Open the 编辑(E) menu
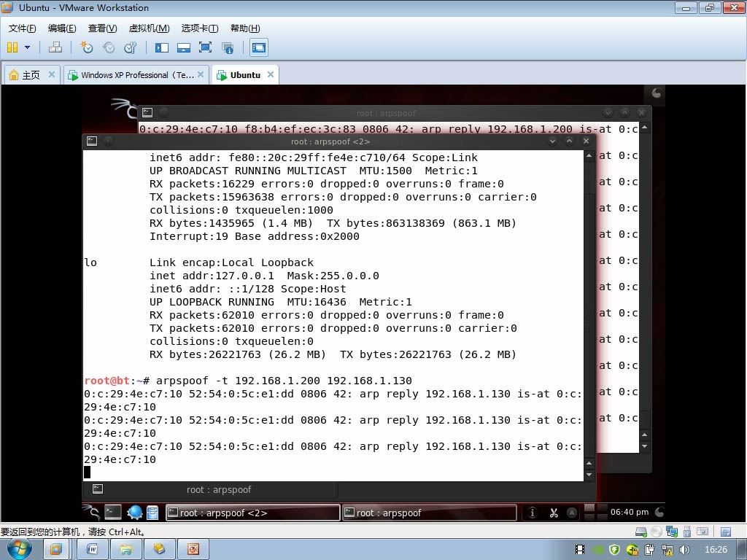 click(62, 28)
